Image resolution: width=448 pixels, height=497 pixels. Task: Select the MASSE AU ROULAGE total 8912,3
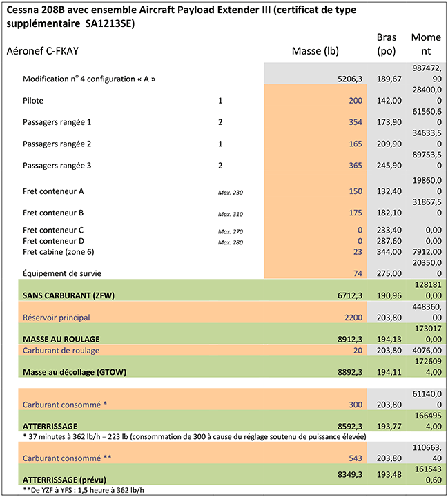pyautogui.click(x=347, y=339)
